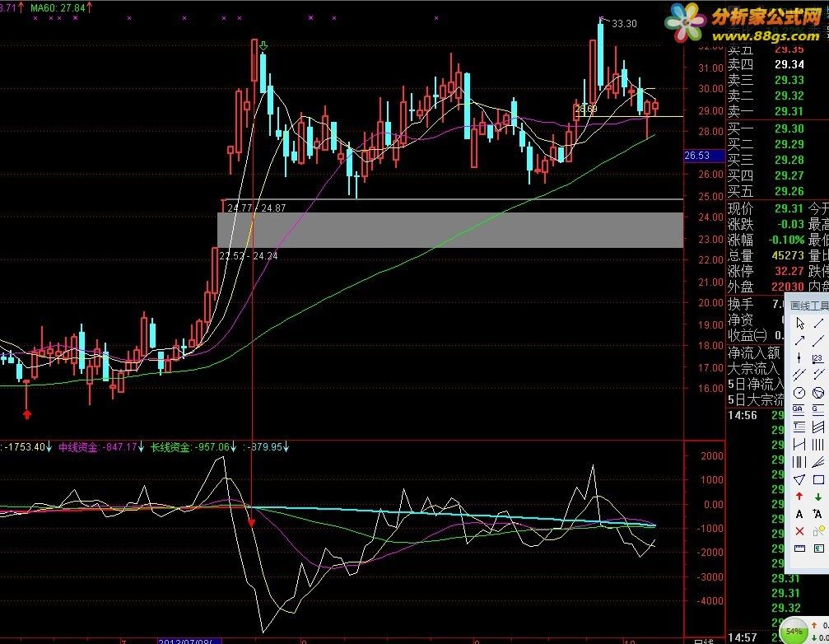
Task: Select the 买五 29.26 order row
Action: click(766, 191)
